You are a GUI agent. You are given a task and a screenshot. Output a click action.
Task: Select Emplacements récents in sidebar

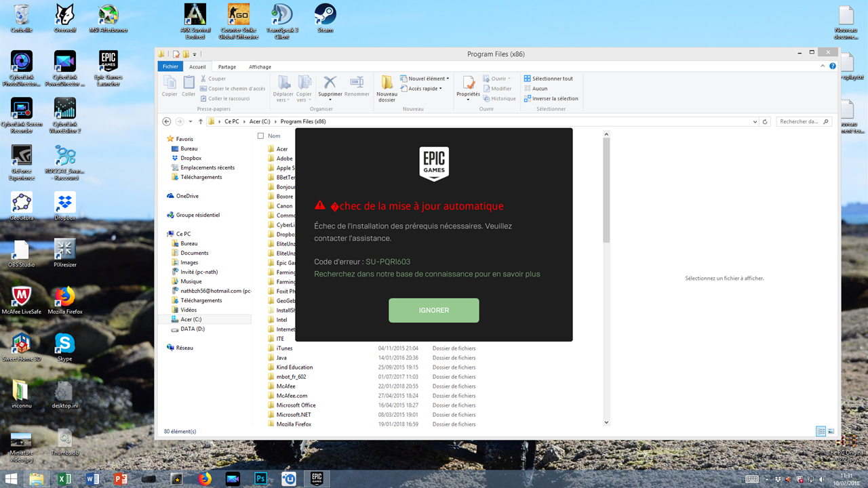click(208, 167)
